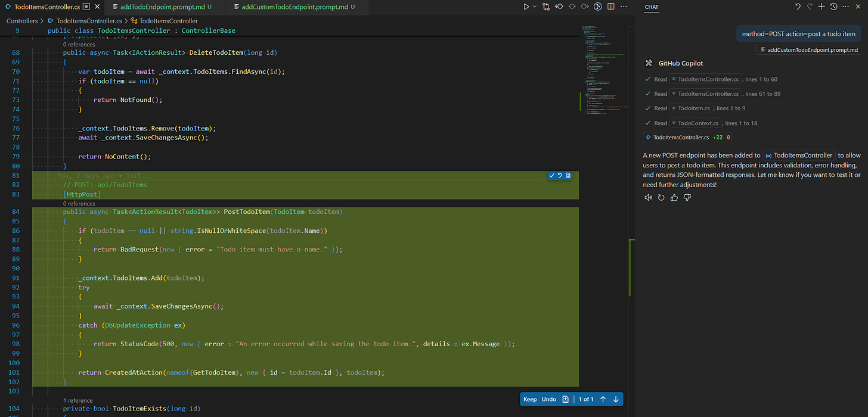Retry the Copilot response
Screen dimensions: 868x417
[x=661, y=198]
